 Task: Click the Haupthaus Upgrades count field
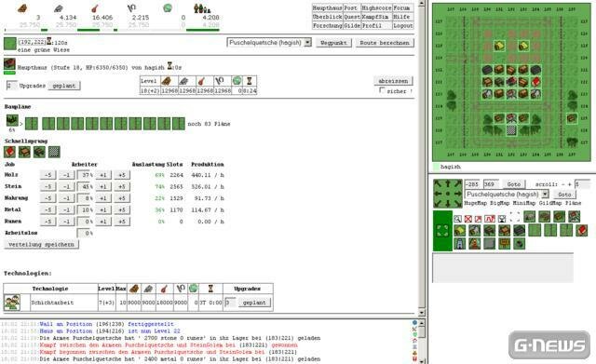11,86
